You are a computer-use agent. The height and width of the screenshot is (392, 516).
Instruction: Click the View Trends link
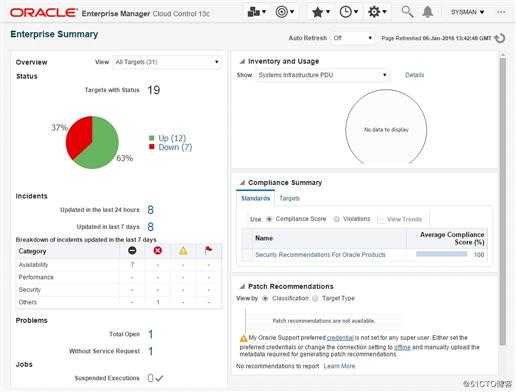tap(404, 219)
